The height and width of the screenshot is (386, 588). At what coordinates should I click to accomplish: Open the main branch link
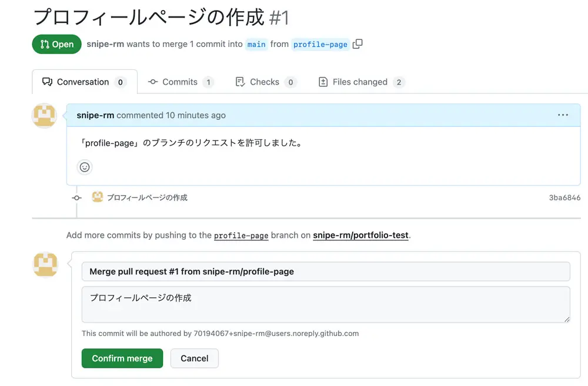coord(256,45)
